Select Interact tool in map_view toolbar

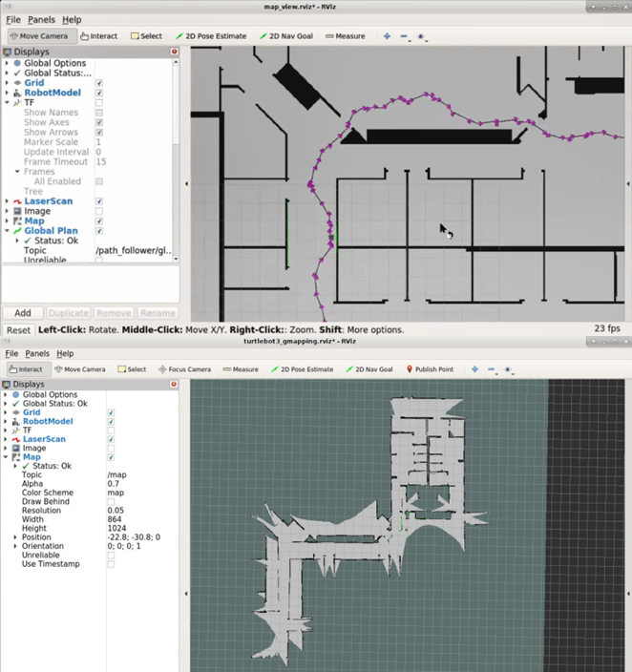99,36
